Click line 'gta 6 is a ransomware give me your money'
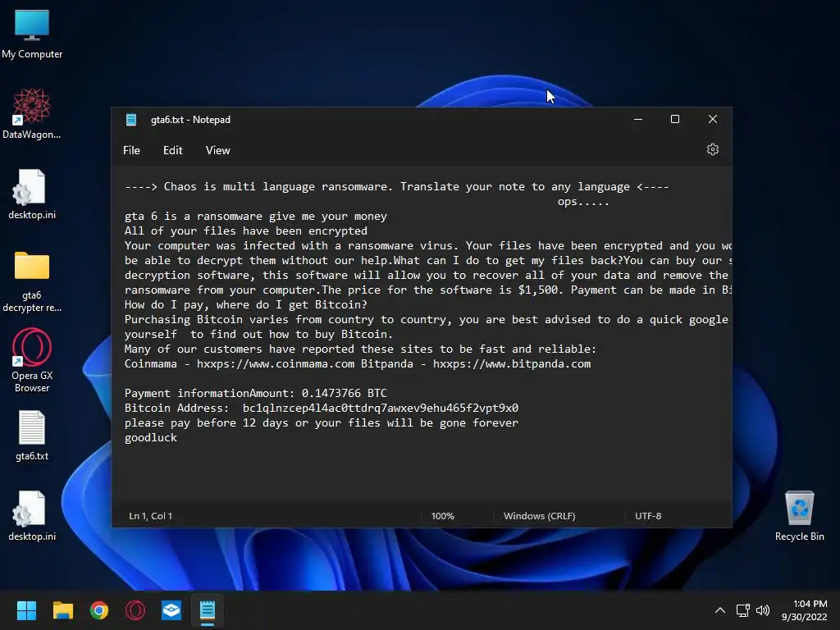This screenshot has height=630, width=840. (x=256, y=217)
